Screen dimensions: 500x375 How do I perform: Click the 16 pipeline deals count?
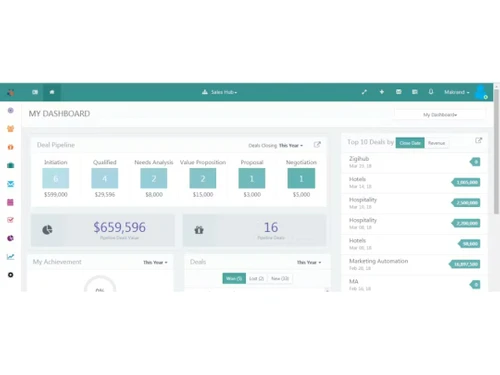tap(271, 227)
